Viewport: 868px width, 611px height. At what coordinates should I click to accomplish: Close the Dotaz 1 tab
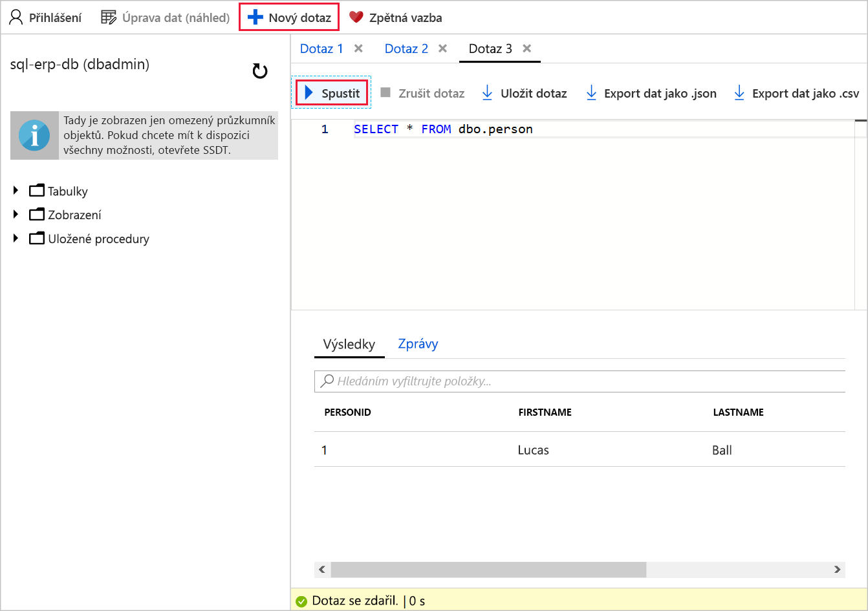tap(359, 48)
